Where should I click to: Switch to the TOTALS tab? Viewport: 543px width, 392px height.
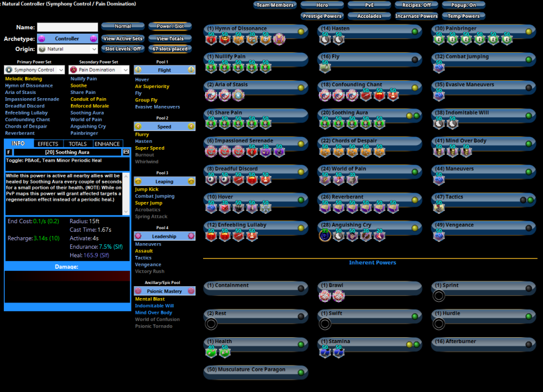77,143
